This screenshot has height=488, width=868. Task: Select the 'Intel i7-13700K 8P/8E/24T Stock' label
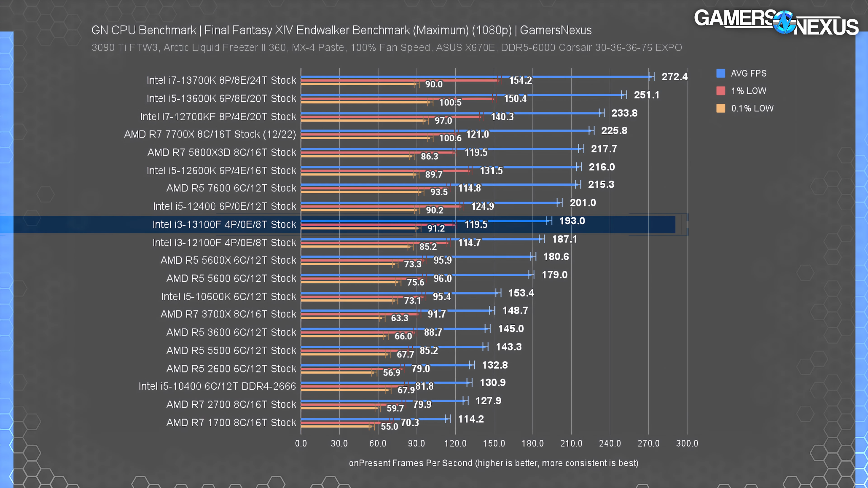point(221,80)
